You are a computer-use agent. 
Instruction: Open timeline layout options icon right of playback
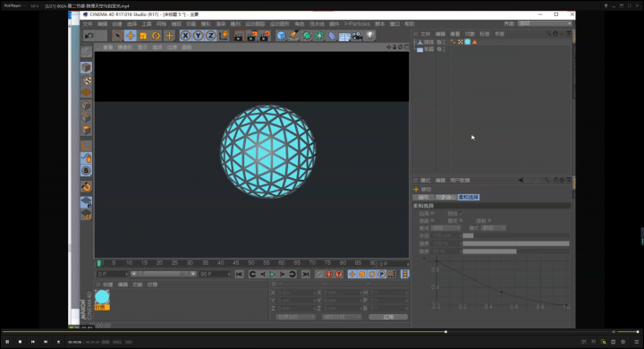click(404, 274)
